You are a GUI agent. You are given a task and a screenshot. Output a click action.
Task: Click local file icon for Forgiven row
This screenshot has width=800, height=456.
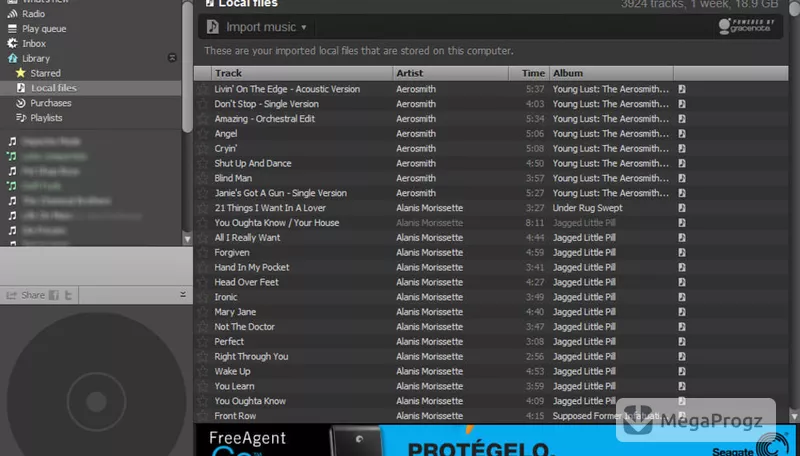click(682, 252)
